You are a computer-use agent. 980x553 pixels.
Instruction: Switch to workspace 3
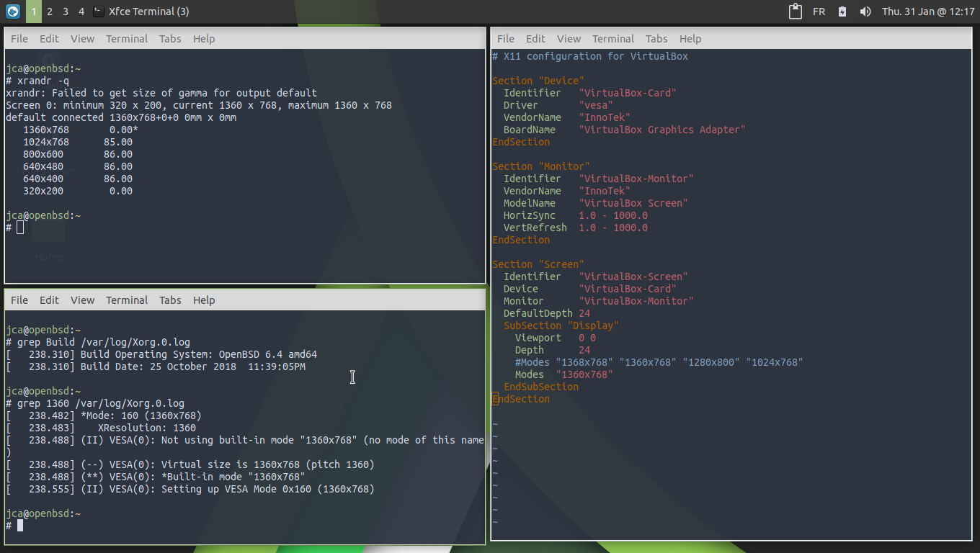point(66,12)
